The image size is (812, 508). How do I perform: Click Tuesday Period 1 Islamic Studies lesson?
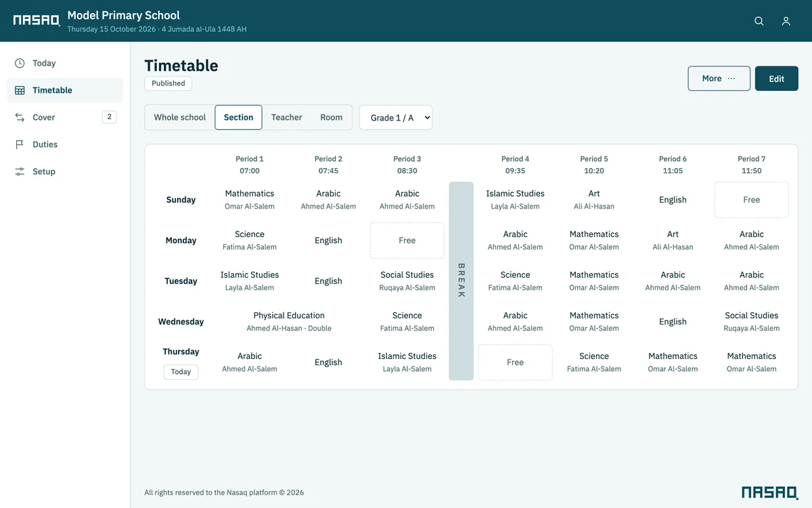pos(250,281)
